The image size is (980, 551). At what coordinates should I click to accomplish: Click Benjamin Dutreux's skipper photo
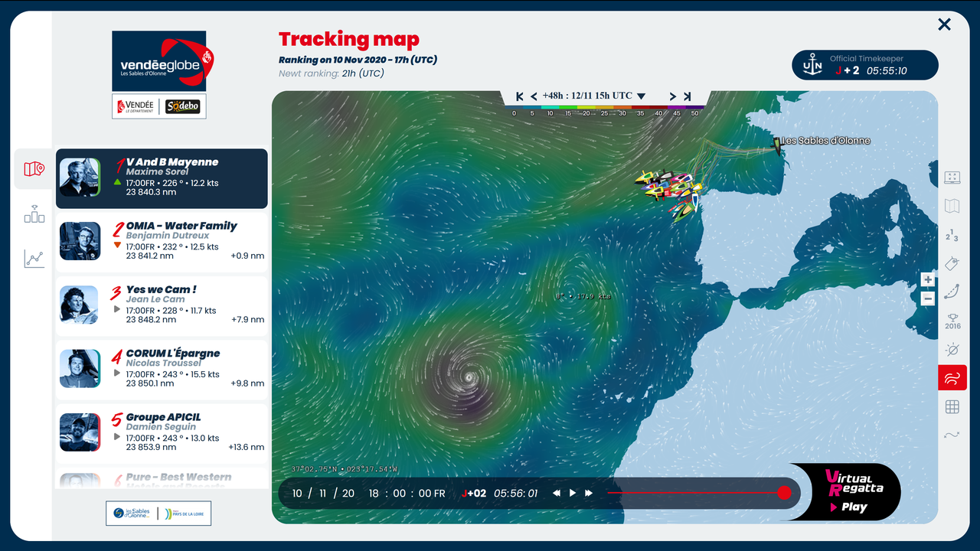[x=80, y=241]
